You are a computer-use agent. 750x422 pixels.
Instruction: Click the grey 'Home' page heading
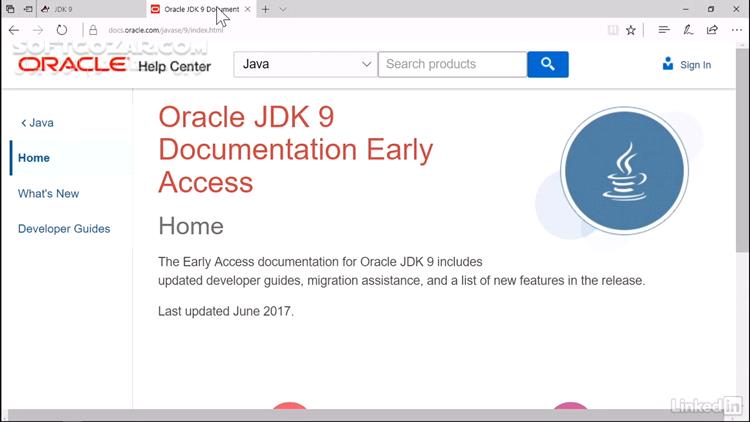tap(191, 226)
